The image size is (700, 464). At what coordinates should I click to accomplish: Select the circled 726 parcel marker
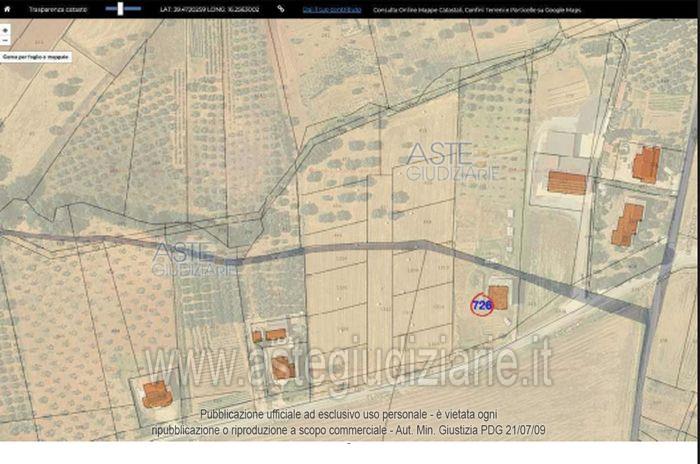[x=482, y=305]
